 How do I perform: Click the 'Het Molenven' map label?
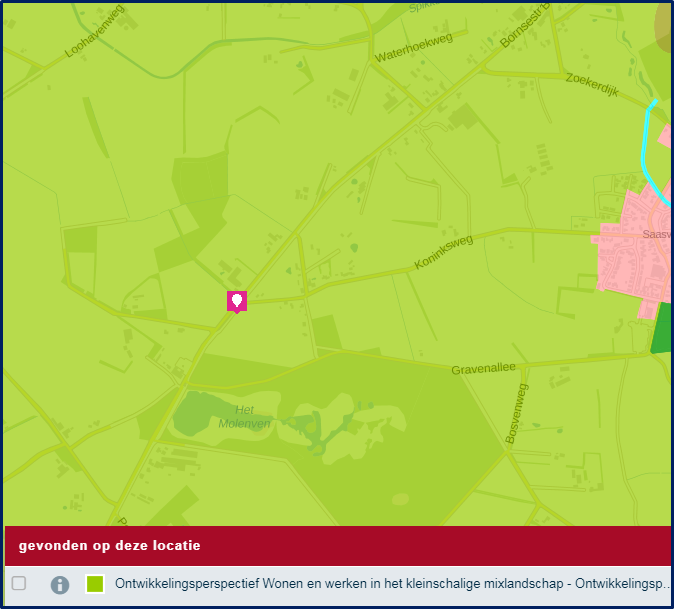point(244,416)
